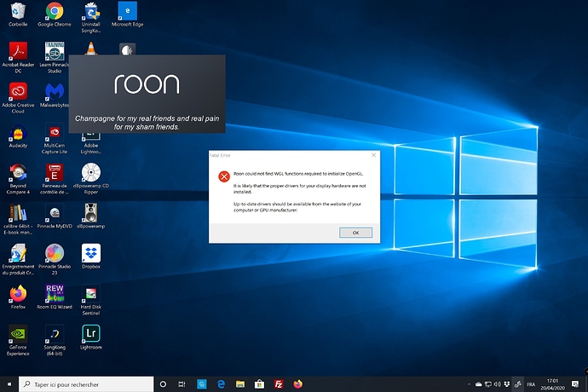Select the Room EQ Wizard shortcut
The width and height of the screenshot is (588, 392).
click(x=55, y=297)
